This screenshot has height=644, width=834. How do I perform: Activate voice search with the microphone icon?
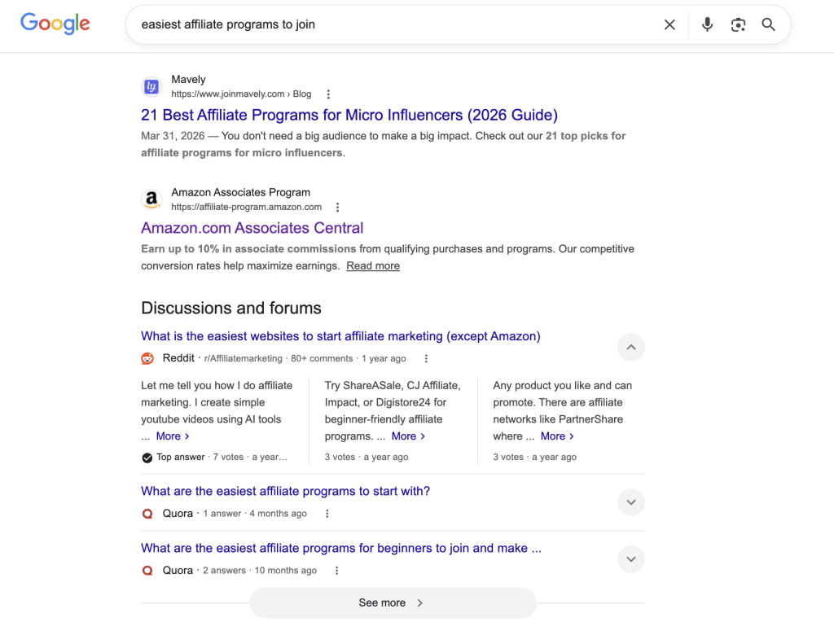[707, 24]
